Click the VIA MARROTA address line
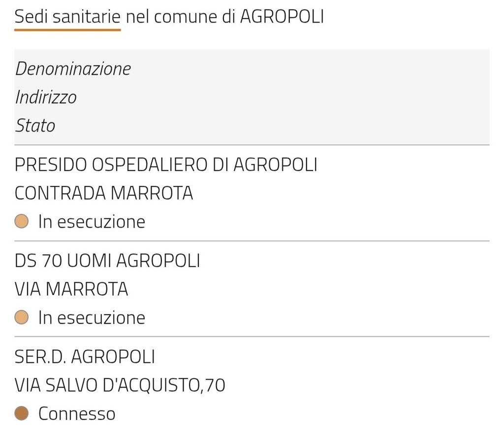The width and height of the screenshot is (504, 448). tap(71, 289)
